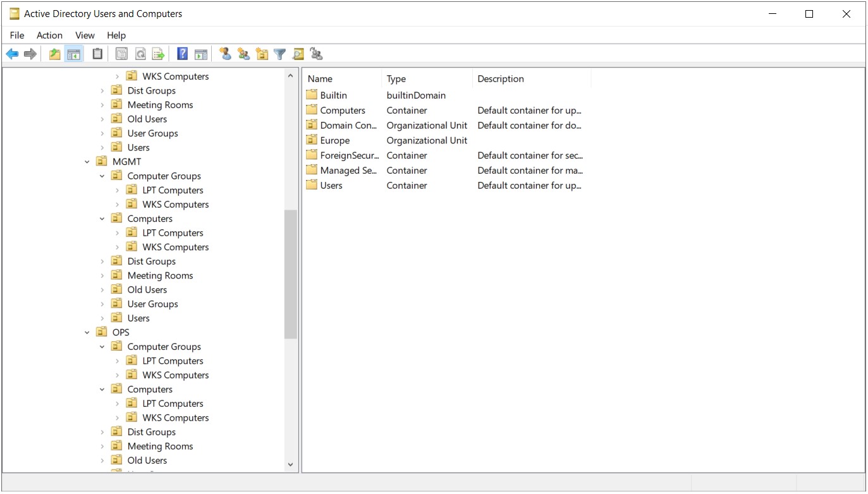
Task: Open the Help menu
Action: 116,35
